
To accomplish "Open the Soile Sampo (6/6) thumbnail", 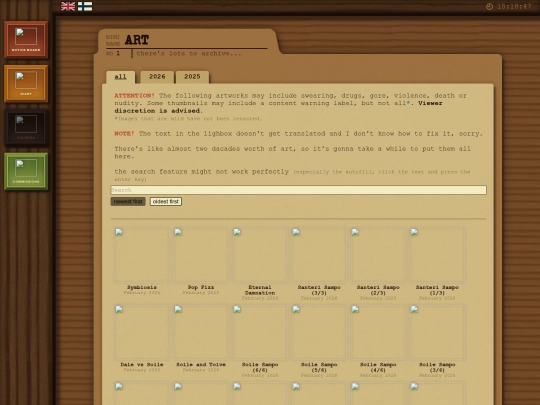I will tap(260, 332).
